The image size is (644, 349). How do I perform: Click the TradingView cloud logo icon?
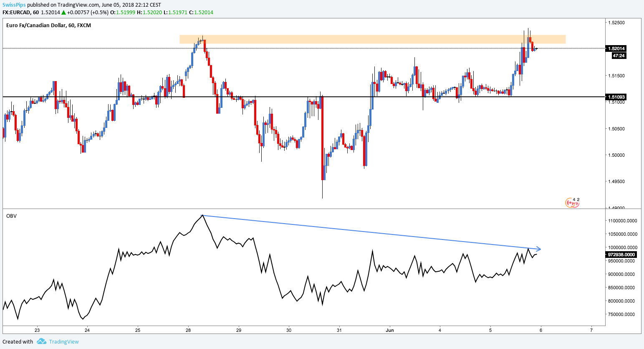[41, 341]
